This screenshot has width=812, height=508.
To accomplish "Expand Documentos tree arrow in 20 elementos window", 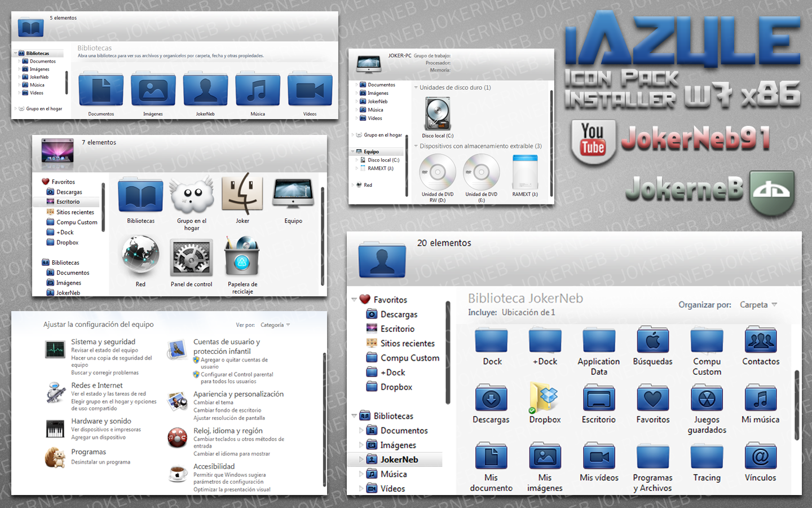I will (x=361, y=430).
